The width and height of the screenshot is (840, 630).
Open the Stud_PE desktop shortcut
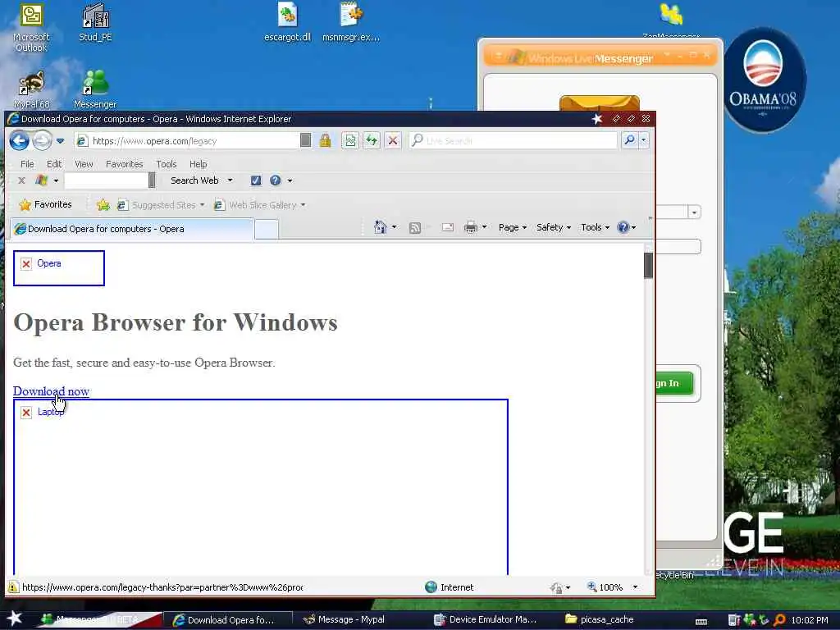click(x=95, y=22)
